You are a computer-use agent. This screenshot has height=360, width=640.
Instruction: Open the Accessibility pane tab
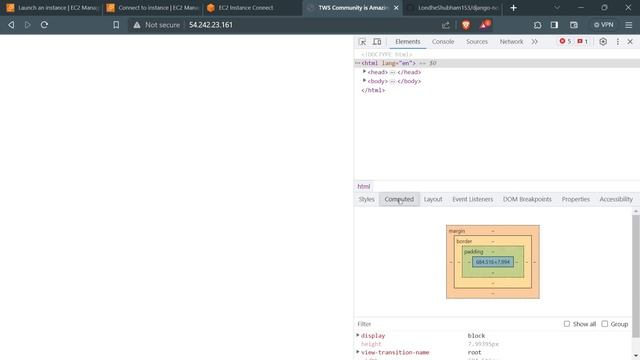coord(616,199)
